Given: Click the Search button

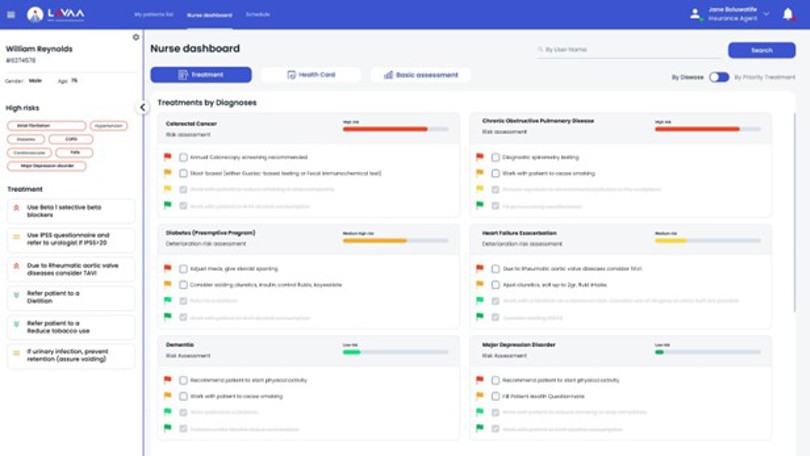Looking at the screenshot, I should point(761,50).
